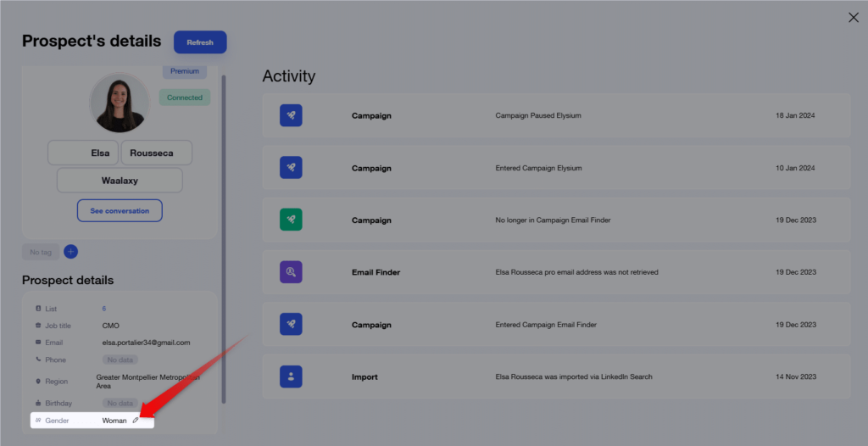Click the last name field Rousseca

[156, 153]
